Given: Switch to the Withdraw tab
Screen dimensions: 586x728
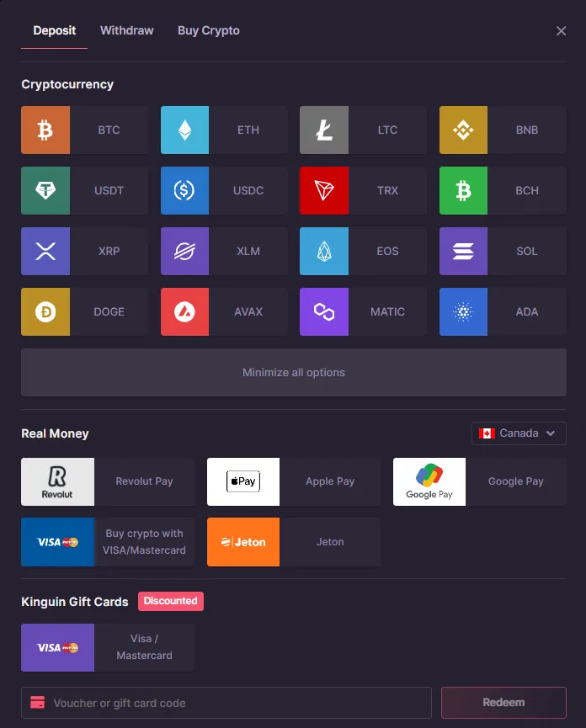Looking at the screenshot, I should [x=127, y=30].
